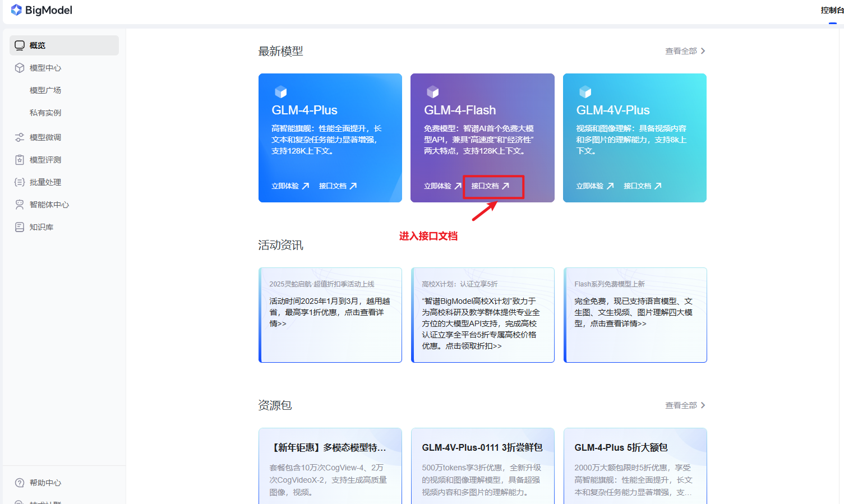The image size is (844, 504).
Task: Click arrow icon beside 接口文档 on GLM-4V-Plus
Action: [658, 186]
